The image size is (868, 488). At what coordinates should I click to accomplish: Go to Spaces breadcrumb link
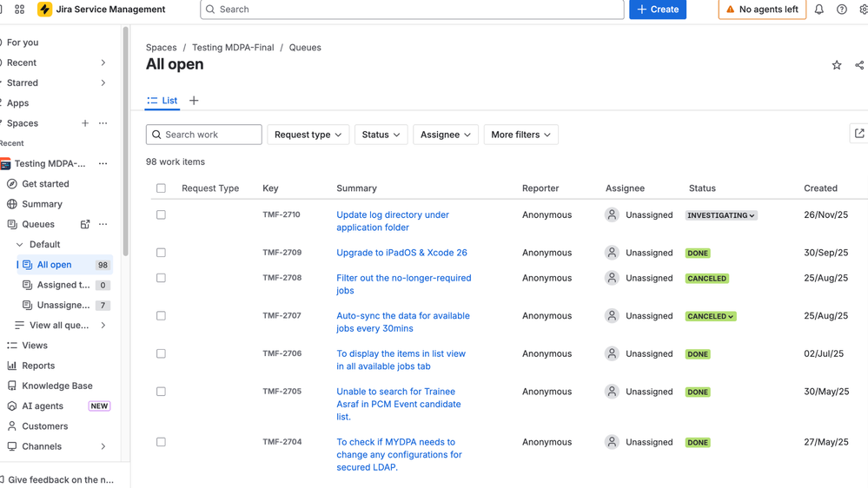[161, 48]
